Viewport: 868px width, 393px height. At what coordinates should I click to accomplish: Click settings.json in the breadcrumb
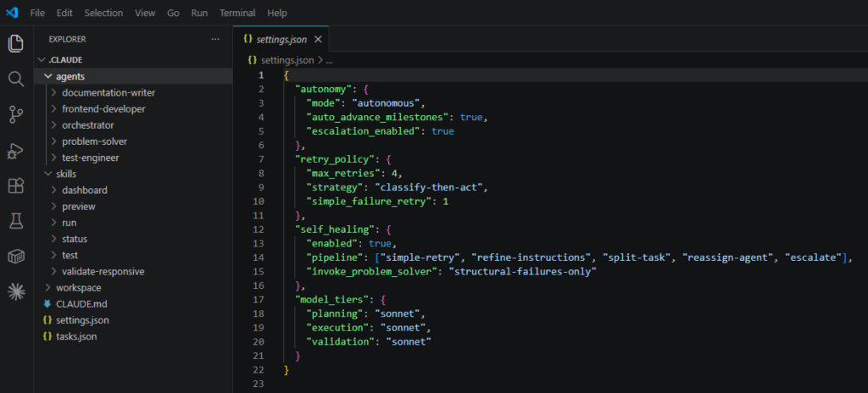[287, 60]
